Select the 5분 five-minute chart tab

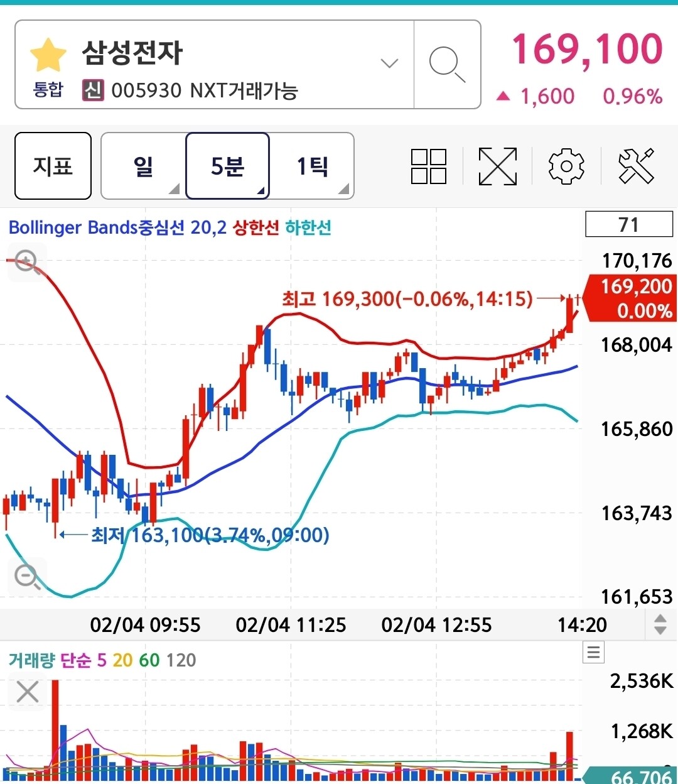(x=227, y=166)
